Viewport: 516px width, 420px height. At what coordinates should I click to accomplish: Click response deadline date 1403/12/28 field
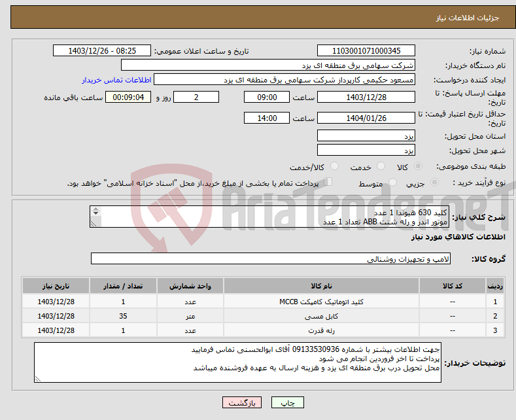[366, 97]
